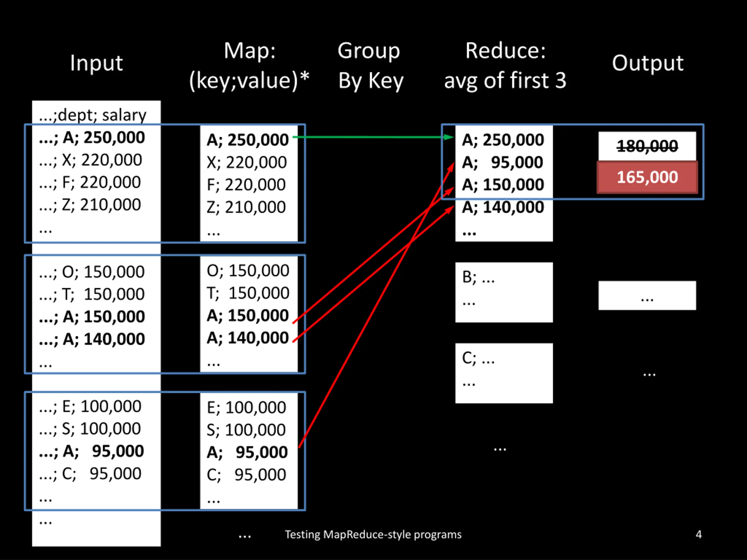Viewport: 747px width, 560px height.
Task: Click Map pair "A; 250,000" at green arrow start
Action: pyautogui.click(x=248, y=140)
